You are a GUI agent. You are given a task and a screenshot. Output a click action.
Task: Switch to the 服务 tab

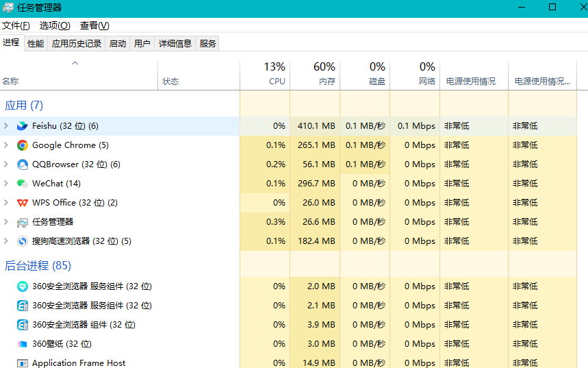207,44
